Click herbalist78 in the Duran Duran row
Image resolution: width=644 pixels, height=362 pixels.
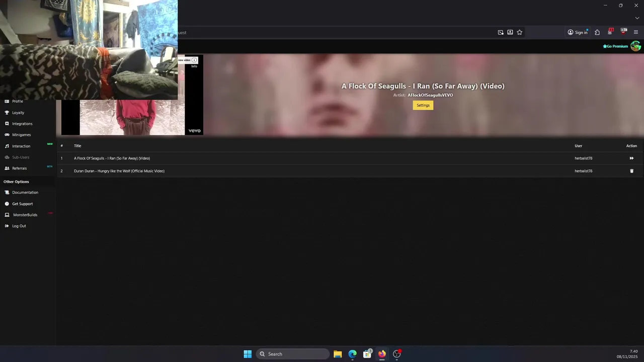(x=584, y=171)
